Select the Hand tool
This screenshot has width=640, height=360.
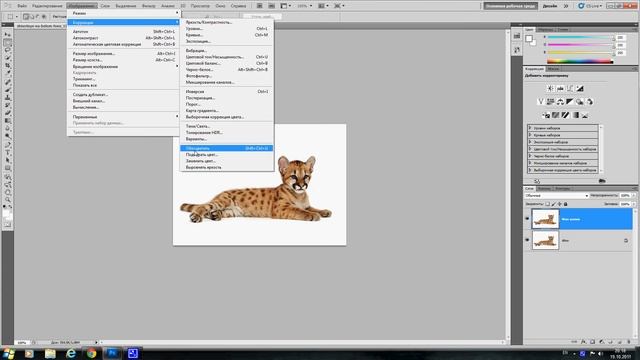[x=7, y=192]
